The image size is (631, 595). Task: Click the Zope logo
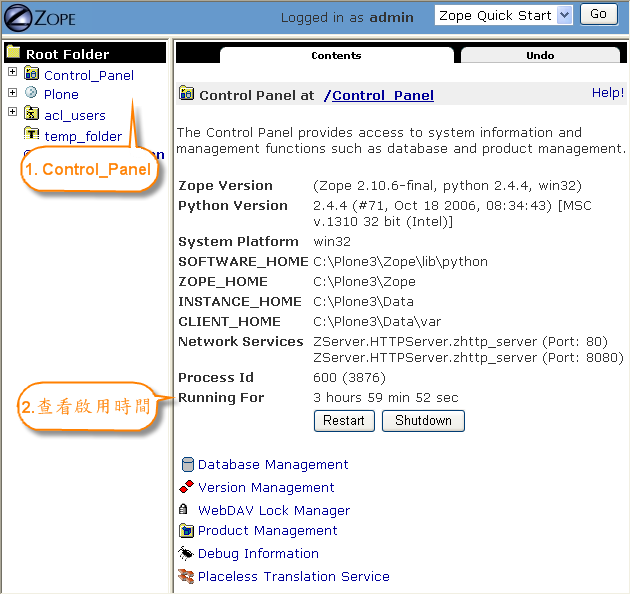click(39, 18)
